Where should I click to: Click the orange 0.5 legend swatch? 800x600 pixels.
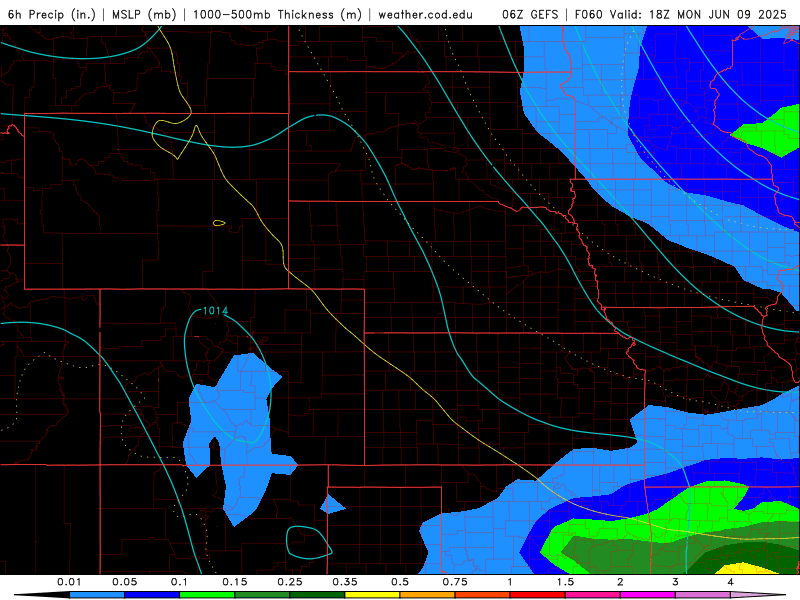pos(428,595)
